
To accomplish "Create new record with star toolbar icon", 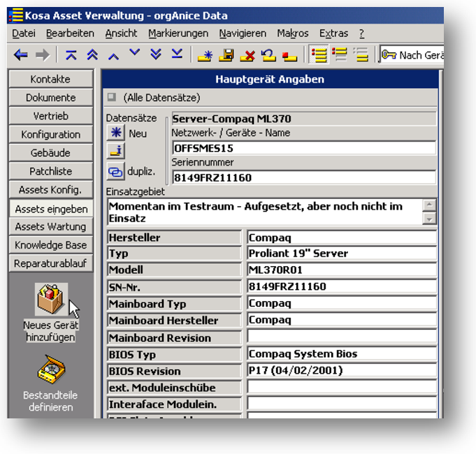I will [205, 55].
